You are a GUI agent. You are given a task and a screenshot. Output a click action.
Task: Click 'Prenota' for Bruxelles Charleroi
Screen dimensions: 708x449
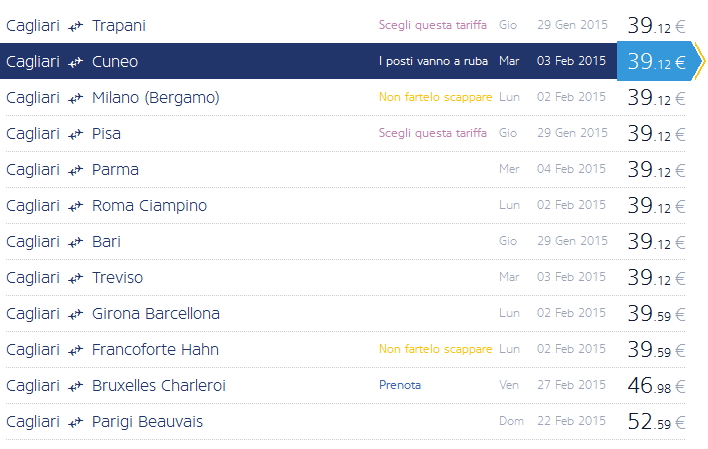pyautogui.click(x=400, y=385)
